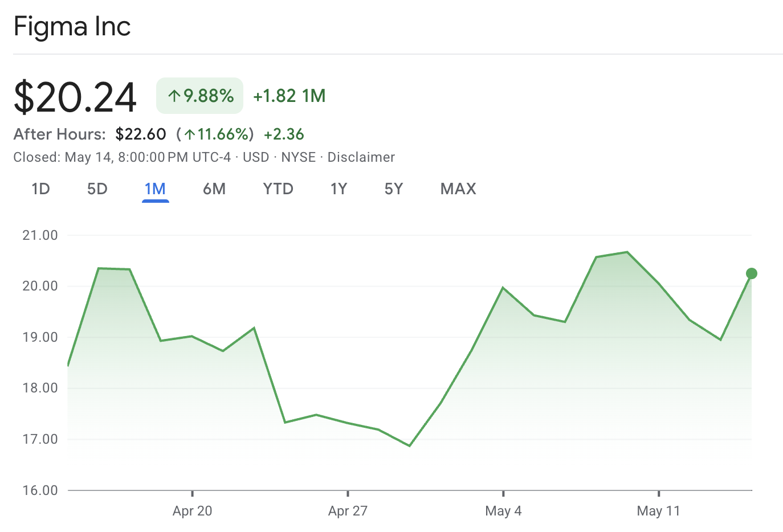Image resolution: width=783 pixels, height=532 pixels.
Task: Click the 17.00 y-axis label
Action: (40, 439)
